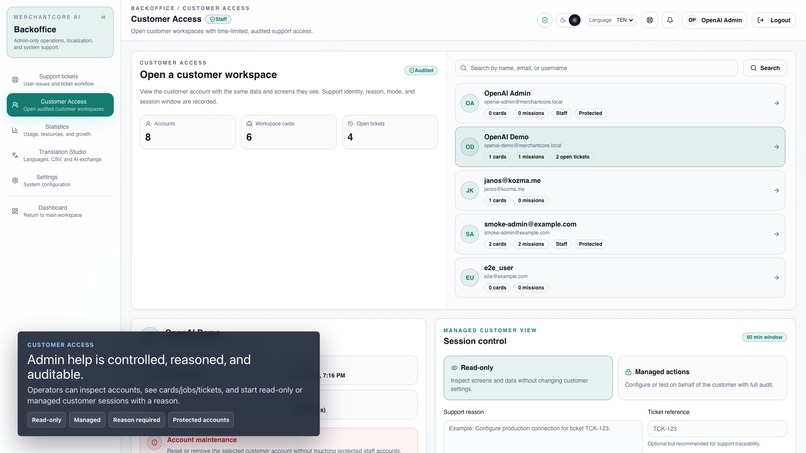This screenshot has height=453, width=806.
Task: Open the janos@kozma.me account arrow
Action: pos(776,190)
